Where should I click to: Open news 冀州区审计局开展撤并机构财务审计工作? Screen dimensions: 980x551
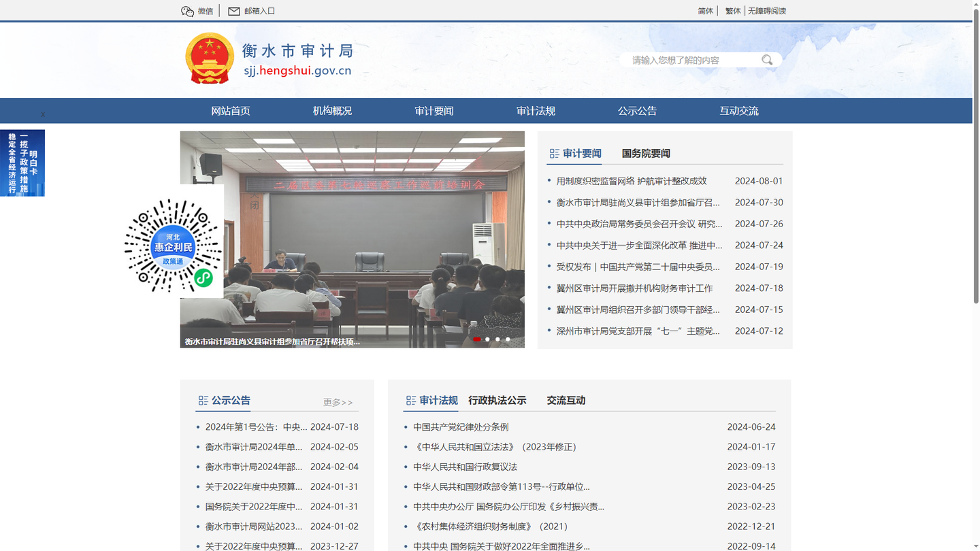click(634, 288)
